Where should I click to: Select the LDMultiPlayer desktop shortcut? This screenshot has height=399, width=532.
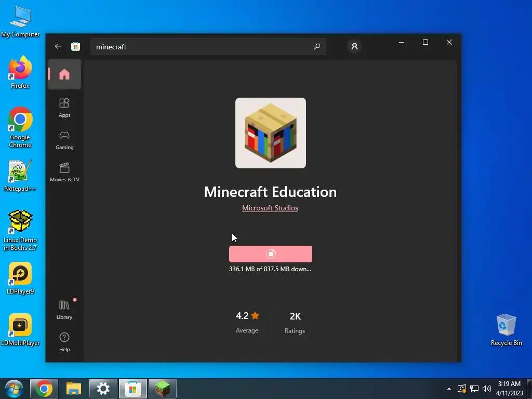[x=20, y=330]
